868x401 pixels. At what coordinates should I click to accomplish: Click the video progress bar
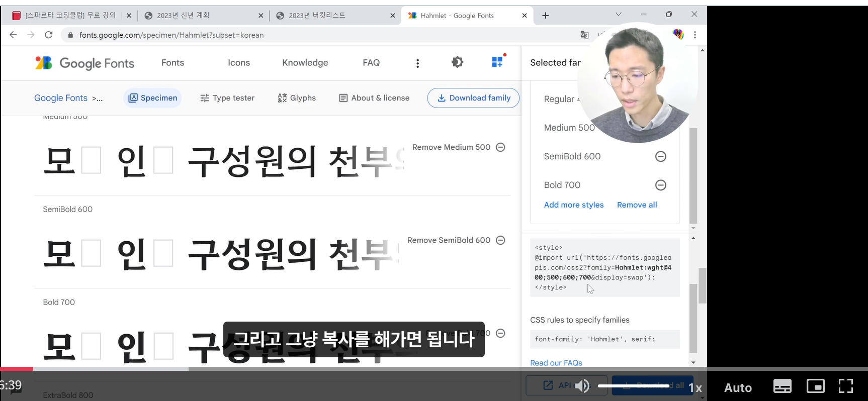434,369
